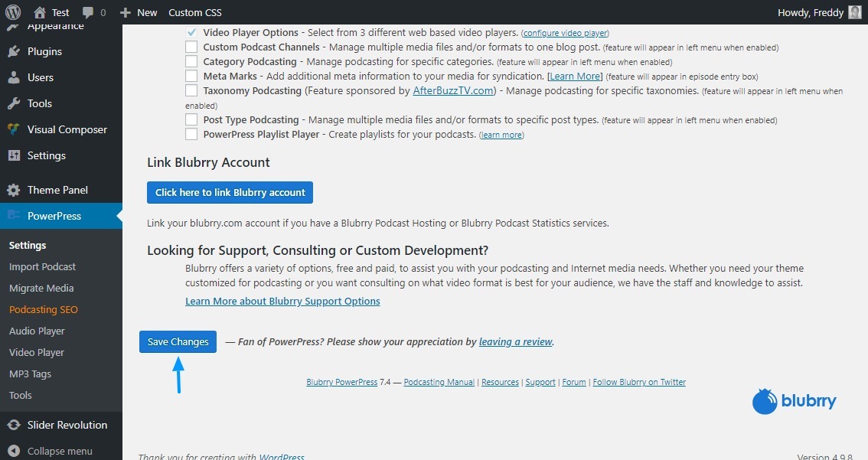The width and height of the screenshot is (868, 460).
Task: Open Migrate Media submenu item
Action: click(x=41, y=289)
